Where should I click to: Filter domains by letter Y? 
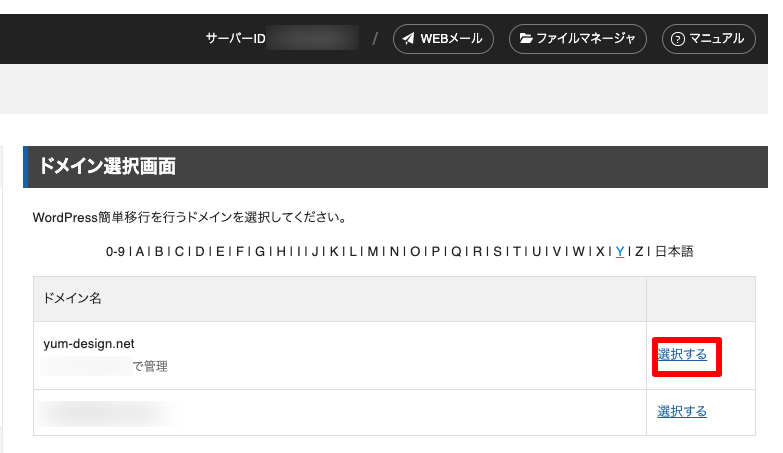[620, 251]
